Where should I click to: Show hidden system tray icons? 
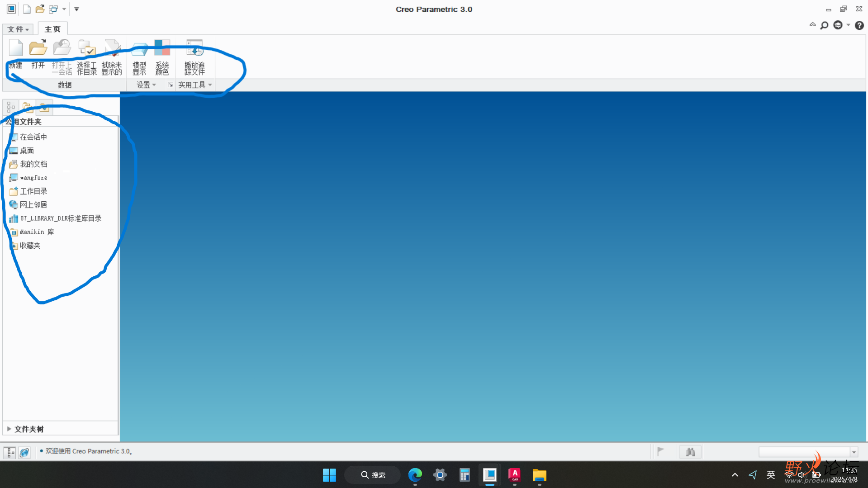point(735,475)
